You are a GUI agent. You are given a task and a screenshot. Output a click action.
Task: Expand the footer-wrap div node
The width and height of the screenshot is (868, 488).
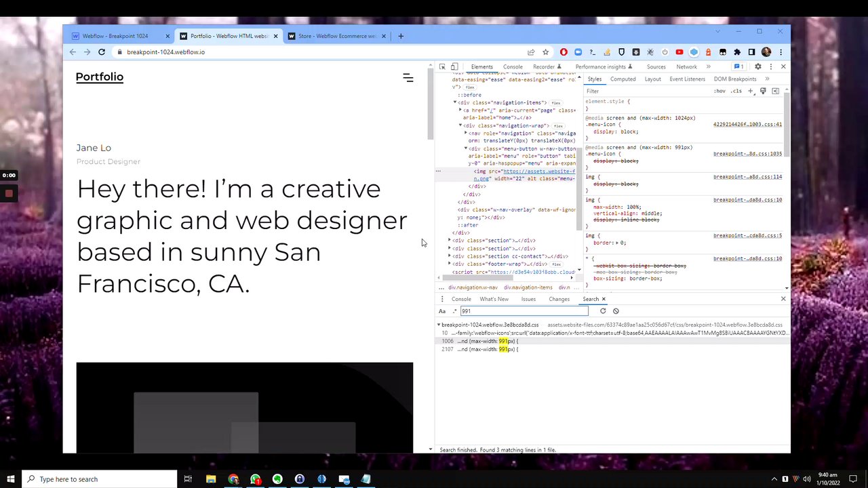point(450,264)
